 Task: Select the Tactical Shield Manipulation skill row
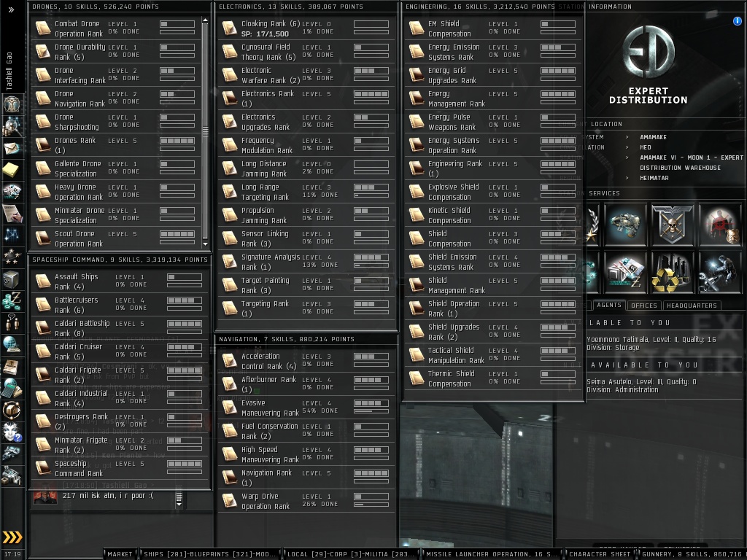click(494, 355)
